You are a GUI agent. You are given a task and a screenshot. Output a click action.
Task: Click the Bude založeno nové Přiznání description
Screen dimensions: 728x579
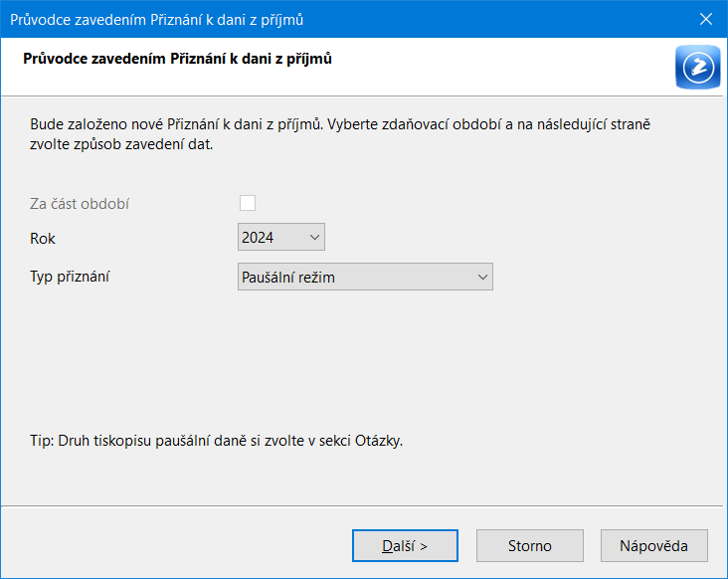pyautogui.click(x=340, y=134)
